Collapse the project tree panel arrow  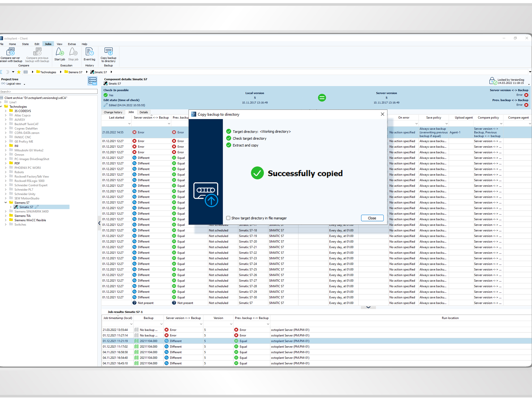[99, 223]
